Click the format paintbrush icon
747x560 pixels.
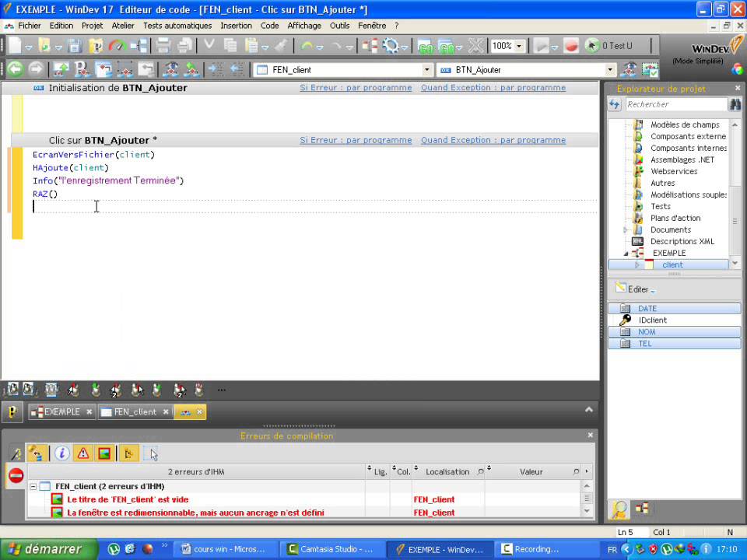[x=281, y=46]
